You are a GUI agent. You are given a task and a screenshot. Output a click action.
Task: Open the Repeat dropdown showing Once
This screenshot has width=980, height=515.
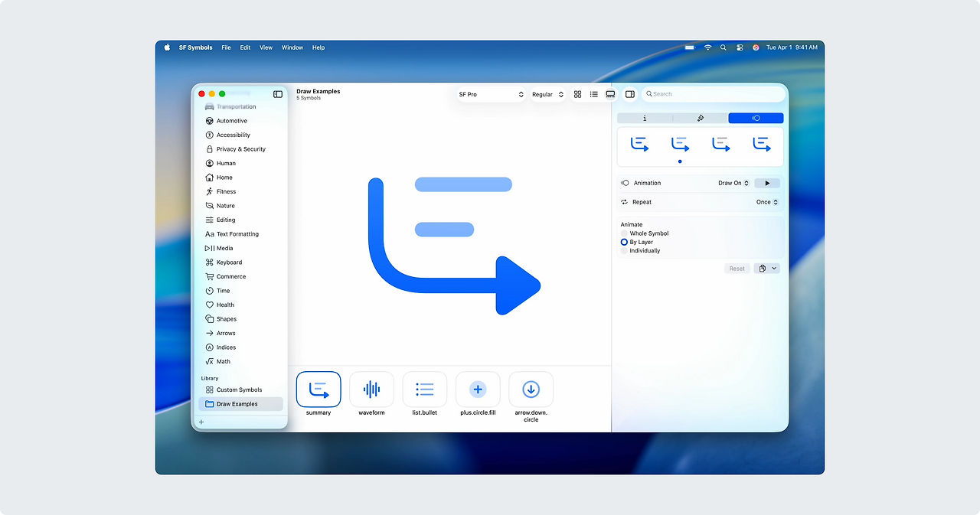pos(767,202)
